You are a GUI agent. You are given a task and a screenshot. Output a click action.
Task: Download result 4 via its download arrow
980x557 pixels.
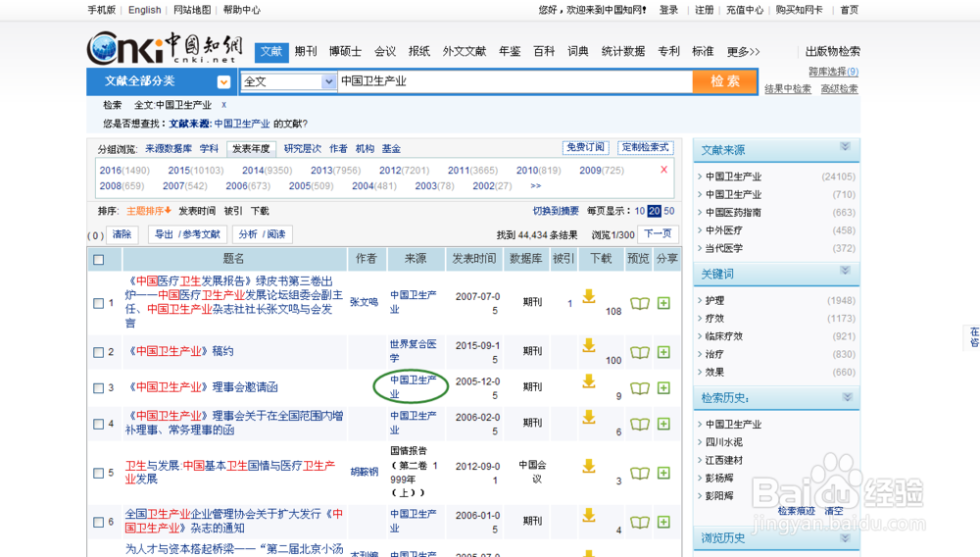(589, 417)
